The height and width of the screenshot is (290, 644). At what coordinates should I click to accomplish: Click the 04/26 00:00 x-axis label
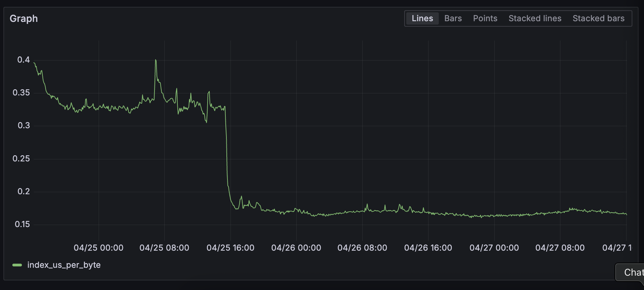(296, 248)
